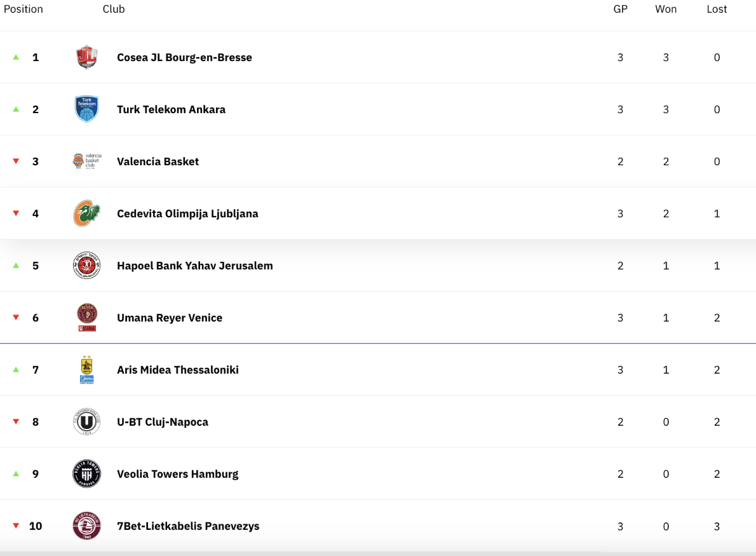Click the Cedevita Olimpija dragon logo
The height and width of the screenshot is (556, 756).
[87, 213]
